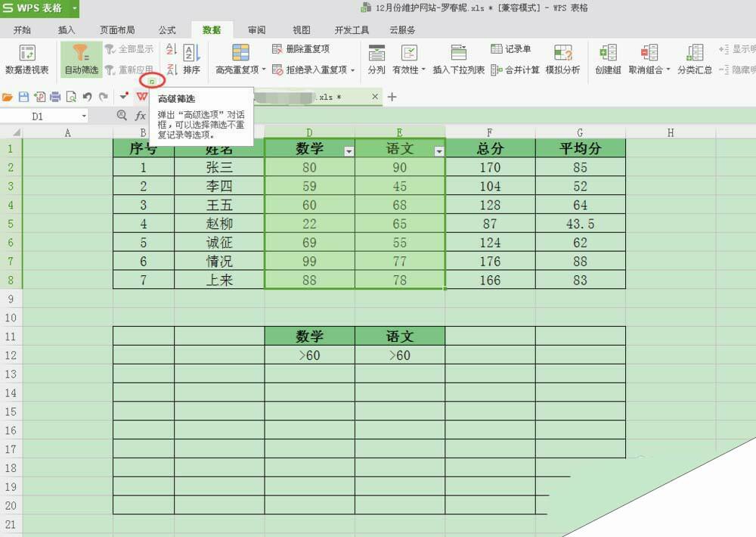
Task: Click the fx insert function button
Action: tap(141, 116)
